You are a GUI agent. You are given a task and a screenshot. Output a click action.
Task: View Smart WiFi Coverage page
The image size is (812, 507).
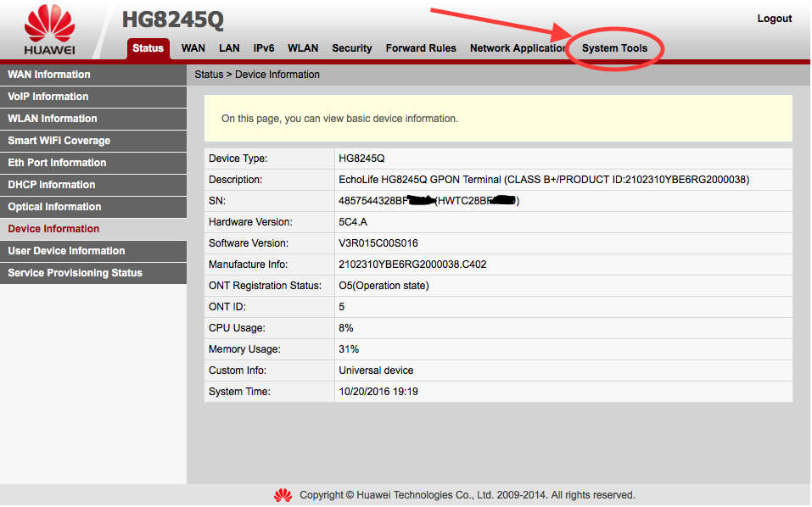coord(59,141)
